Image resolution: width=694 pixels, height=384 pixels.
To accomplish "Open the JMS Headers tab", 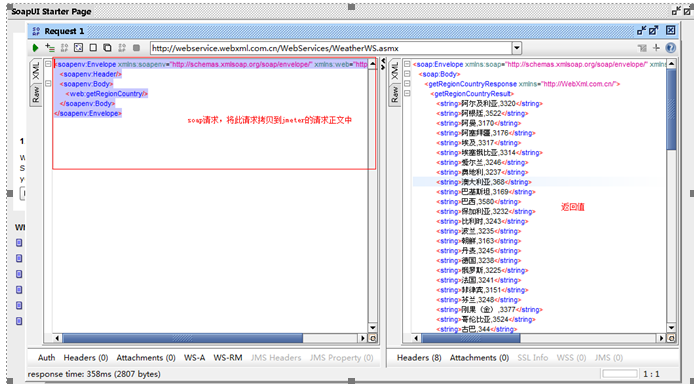I will 276,357.
